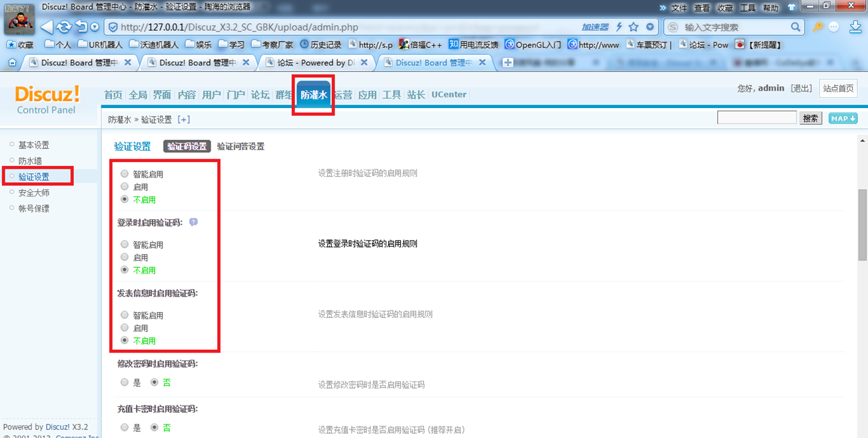
Task: Click the MAP dropdown button
Action: (843, 118)
